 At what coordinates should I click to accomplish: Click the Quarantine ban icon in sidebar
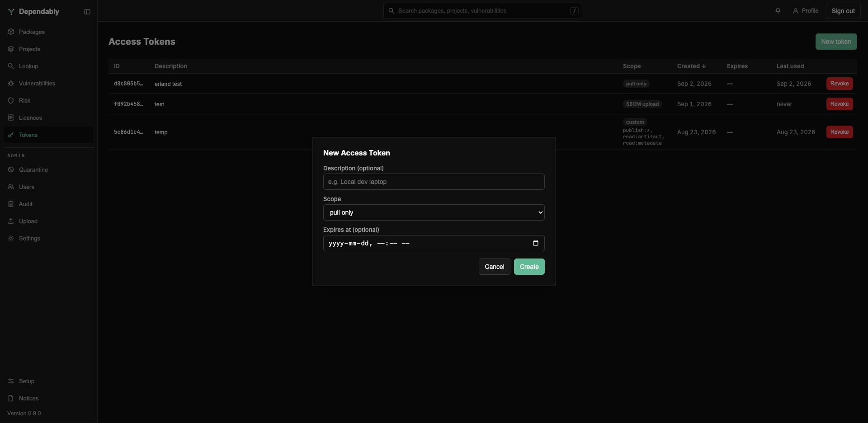click(x=11, y=170)
